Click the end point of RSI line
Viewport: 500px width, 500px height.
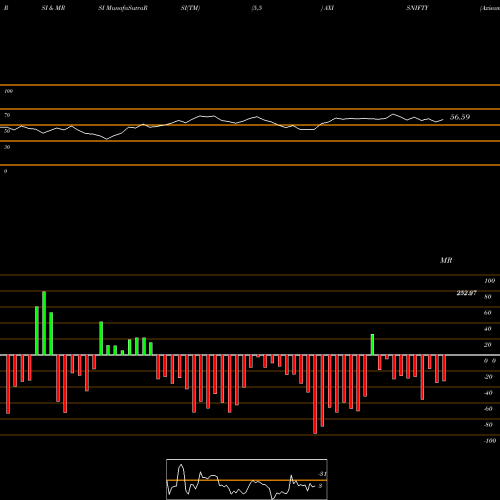click(443, 119)
